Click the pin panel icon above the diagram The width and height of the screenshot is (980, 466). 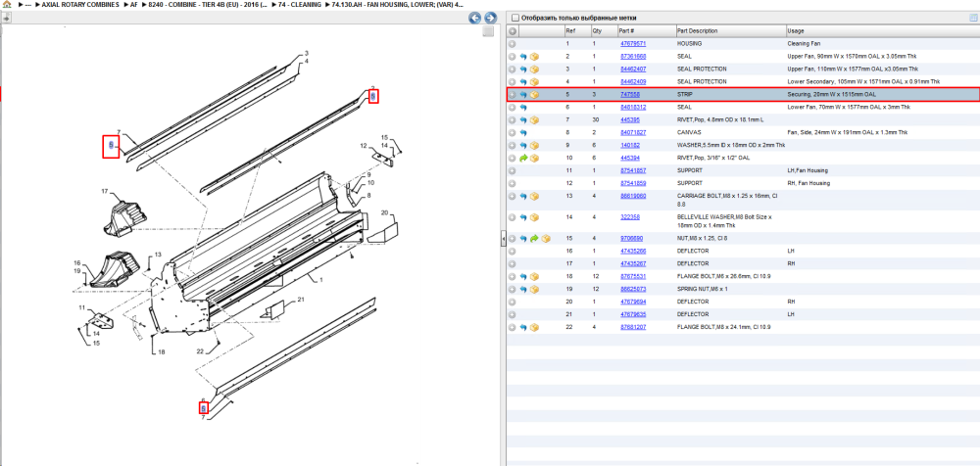(x=6, y=19)
